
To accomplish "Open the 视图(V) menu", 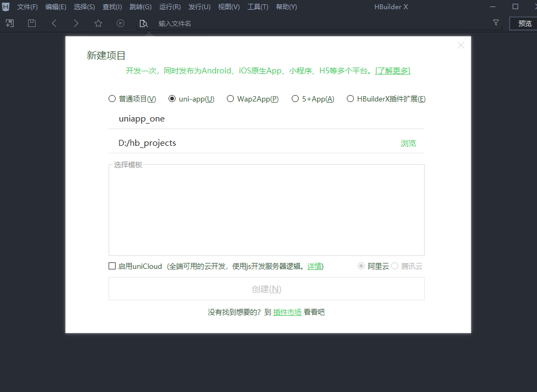I will [x=229, y=7].
